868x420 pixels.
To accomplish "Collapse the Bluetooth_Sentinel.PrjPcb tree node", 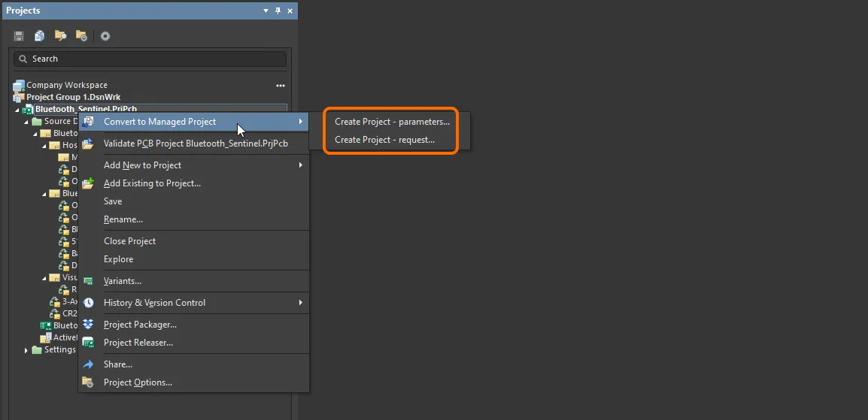I will 17,110.
